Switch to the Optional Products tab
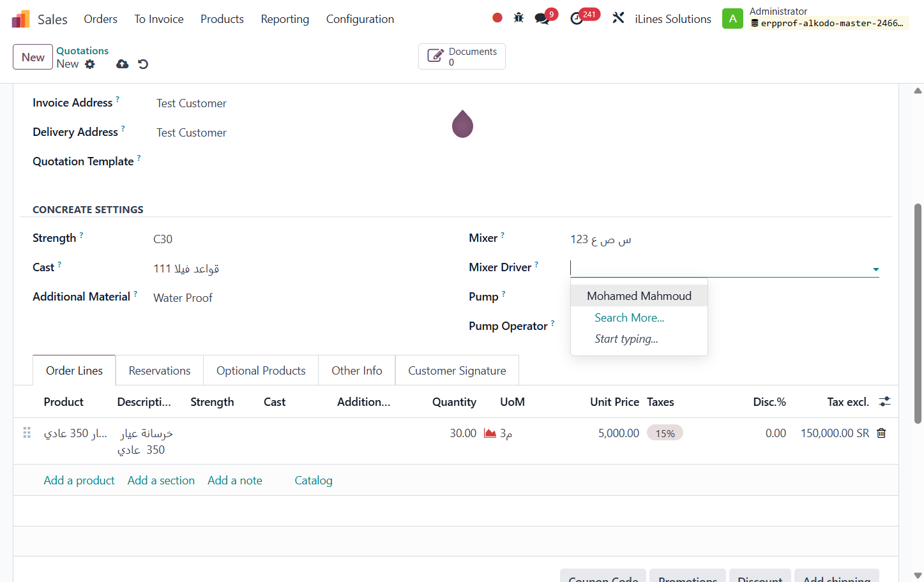 [261, 371]
